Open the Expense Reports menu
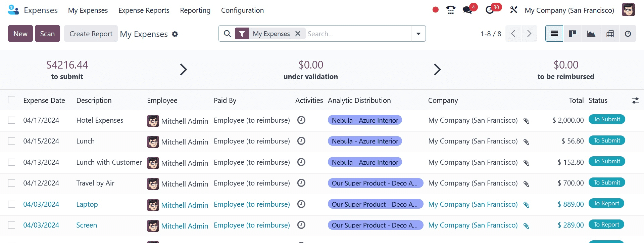Viewport: 644px width, 243px height. (144, 10)
